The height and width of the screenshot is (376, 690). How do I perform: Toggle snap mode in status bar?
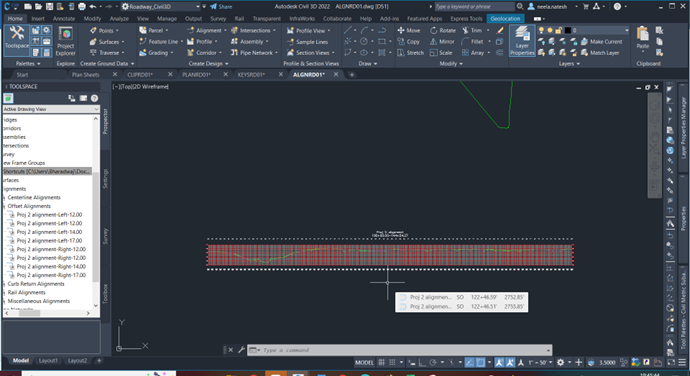(x=392, y=362)
